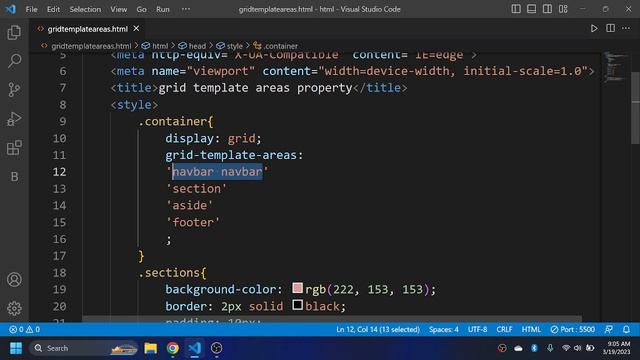
Task: Open the B extension icon in activity bar
Action: [x=14, y=176]
